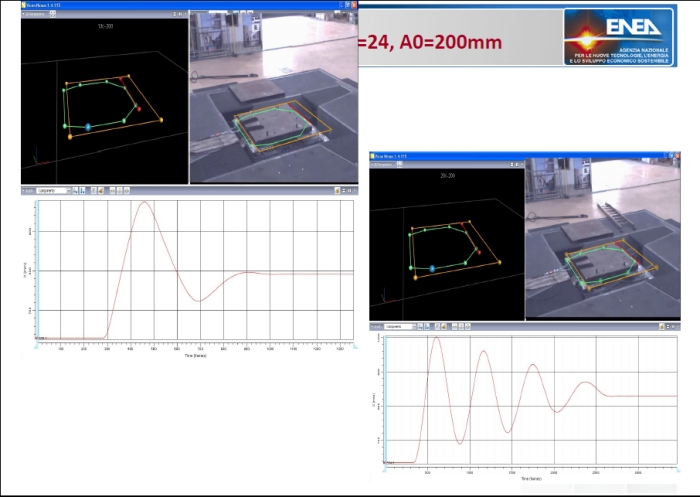The height and width of the screenshot is (497, 700).
Task: Click the ENEA logo in slide header
Action: click(620, 37)
